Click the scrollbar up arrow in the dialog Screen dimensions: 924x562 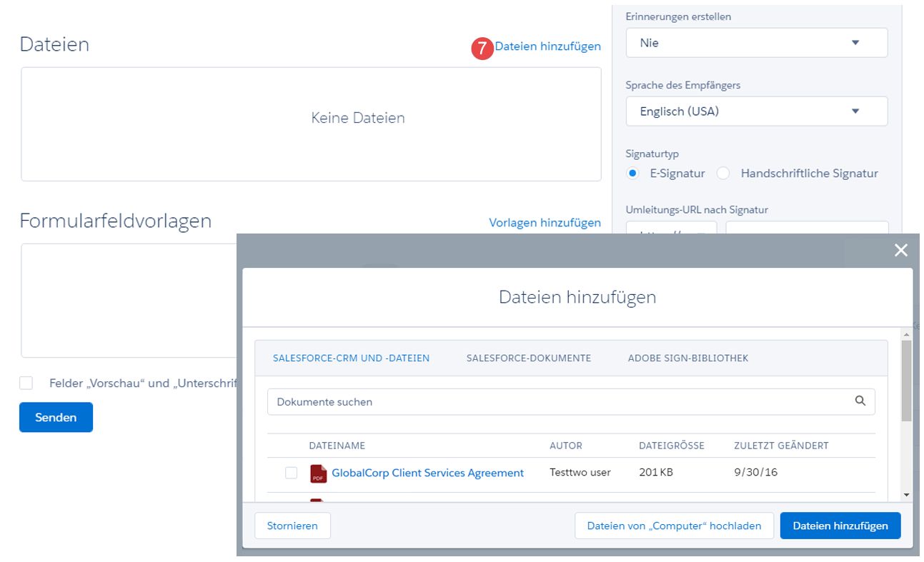tap(906, 334)
